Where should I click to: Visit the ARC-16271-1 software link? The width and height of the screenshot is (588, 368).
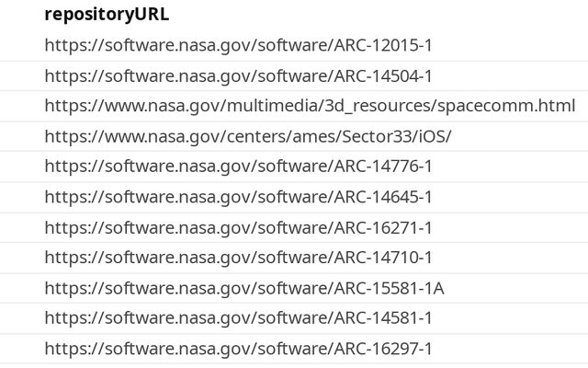[x=238, y=227]
